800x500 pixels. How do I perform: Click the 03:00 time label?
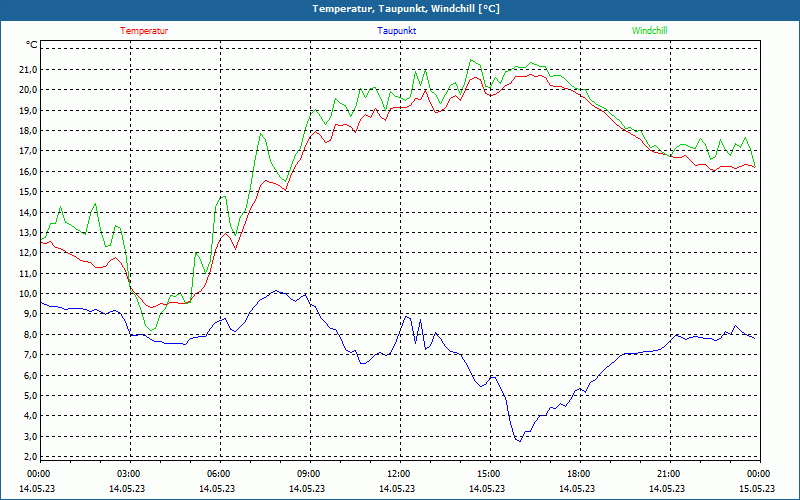(130, 474)
